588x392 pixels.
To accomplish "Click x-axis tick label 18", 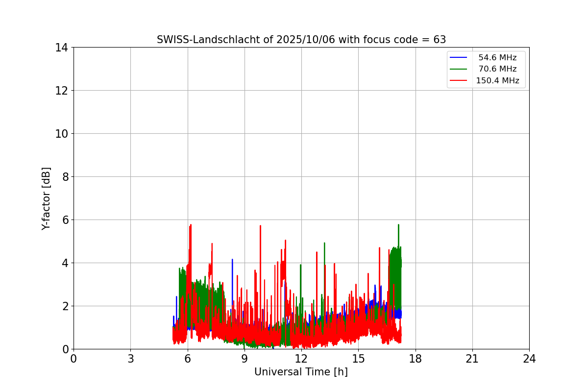I will (416, 359).
